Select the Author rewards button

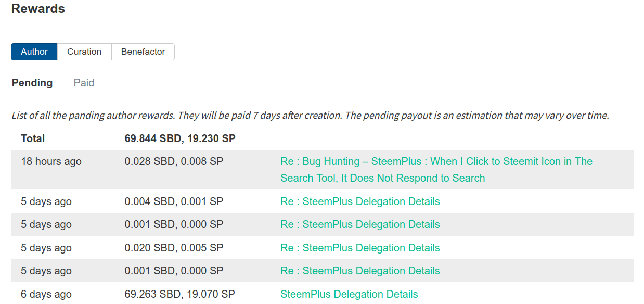[34, 52]
